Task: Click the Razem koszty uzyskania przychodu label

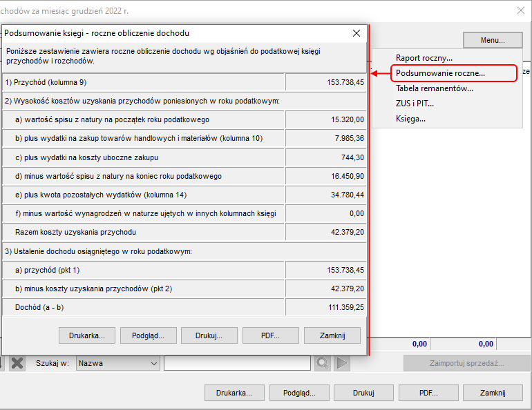Action: (x=75, y=232)
